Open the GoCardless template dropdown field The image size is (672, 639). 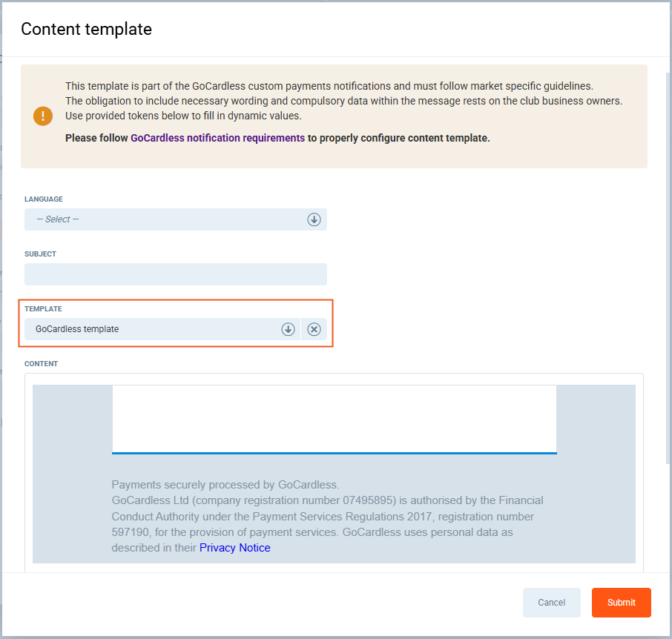coord(148,329)
